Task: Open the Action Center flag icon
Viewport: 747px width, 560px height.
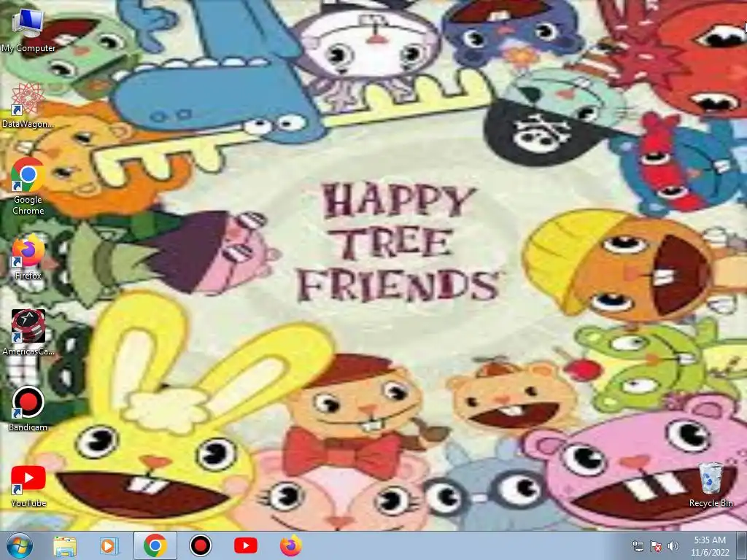Action: [656, 546]
